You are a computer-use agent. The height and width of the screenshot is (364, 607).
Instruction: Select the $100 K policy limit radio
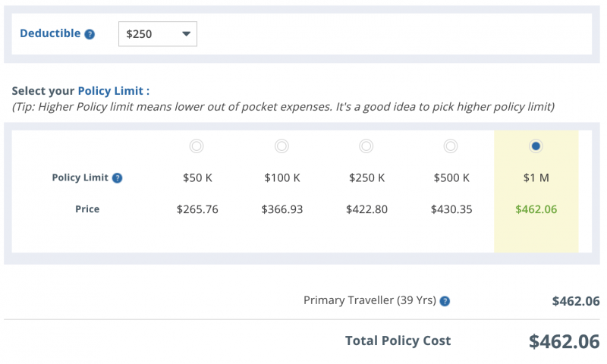tap(281, 146)
